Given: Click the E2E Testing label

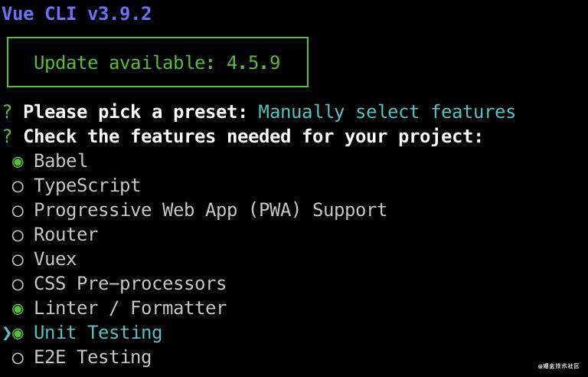Looking at the screenshot, I should coord(93,358).
